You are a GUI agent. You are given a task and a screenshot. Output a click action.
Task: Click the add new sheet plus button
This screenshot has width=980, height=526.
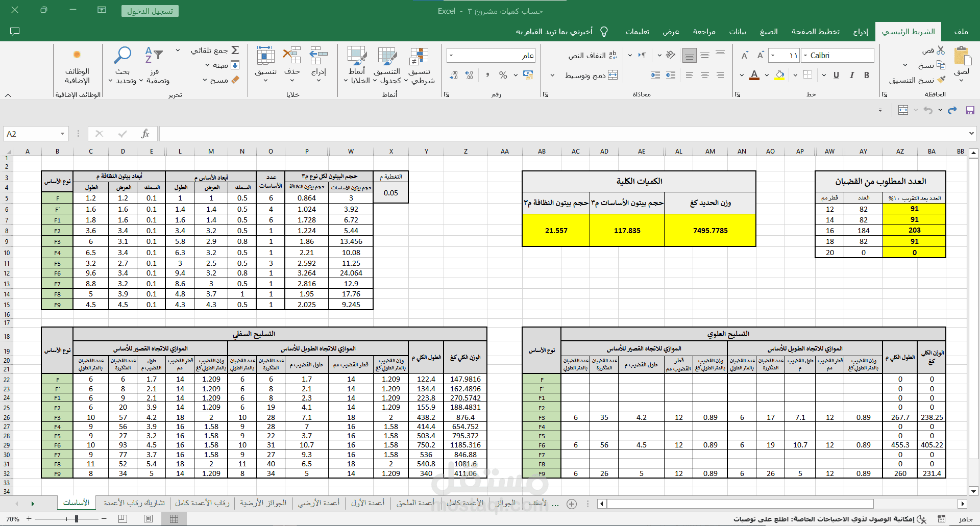click(x=572, y=504)
